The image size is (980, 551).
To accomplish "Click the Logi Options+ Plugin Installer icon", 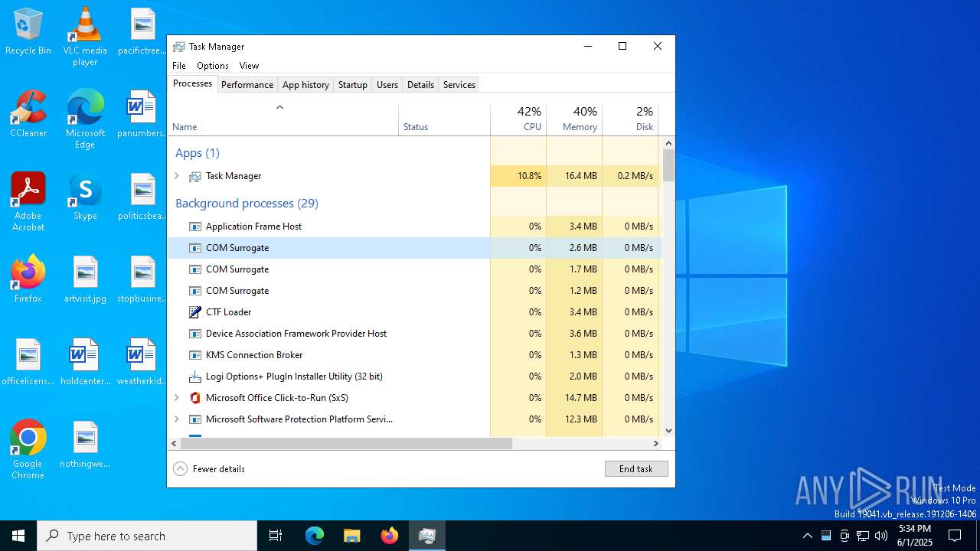I will click(195, 377).
